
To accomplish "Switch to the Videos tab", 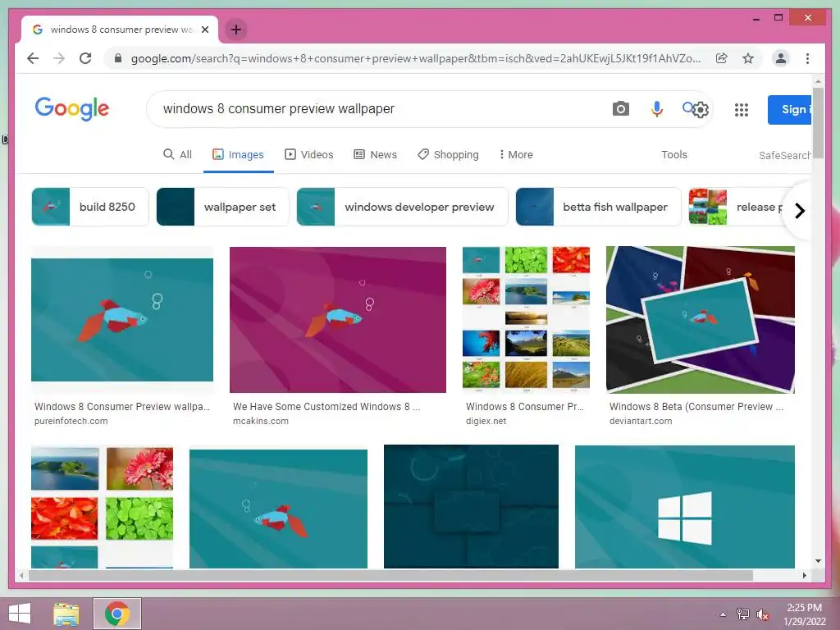I will coord(308,154).
